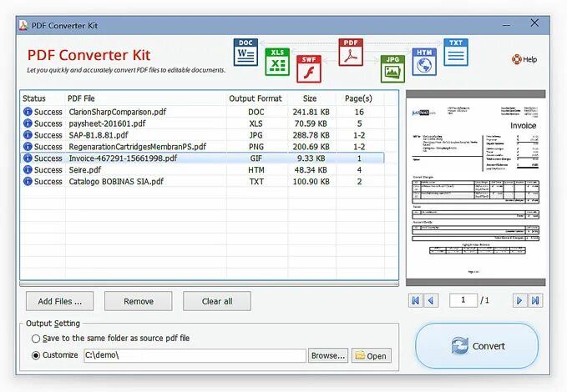The image size is (567, 392).
Task: Click the PDF Converter Kit title bar icon
Action: [23, 25]
